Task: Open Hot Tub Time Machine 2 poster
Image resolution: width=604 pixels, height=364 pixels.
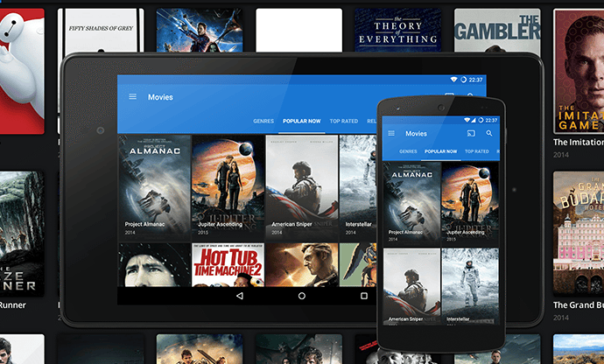Action: coord(228,264)
